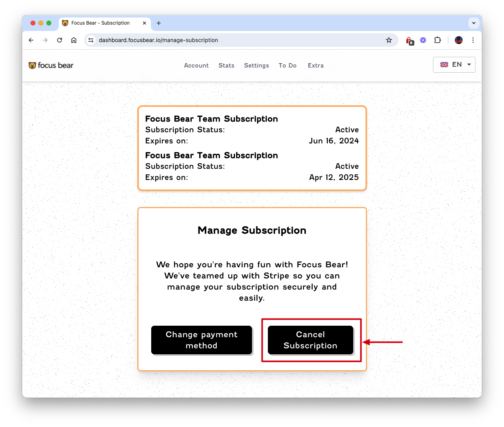Open the Chrome three-dot menu
The height and width of the screenshot is (427, 504).
click(x=473, y=40)
